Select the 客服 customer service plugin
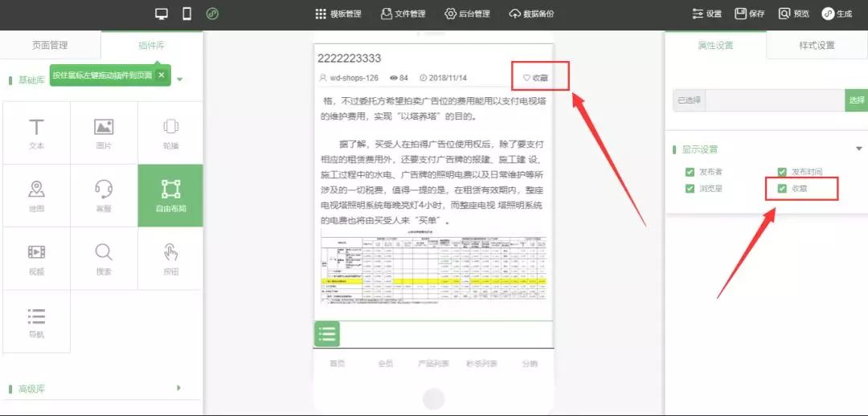868x416 pixels. coord(104,196)
